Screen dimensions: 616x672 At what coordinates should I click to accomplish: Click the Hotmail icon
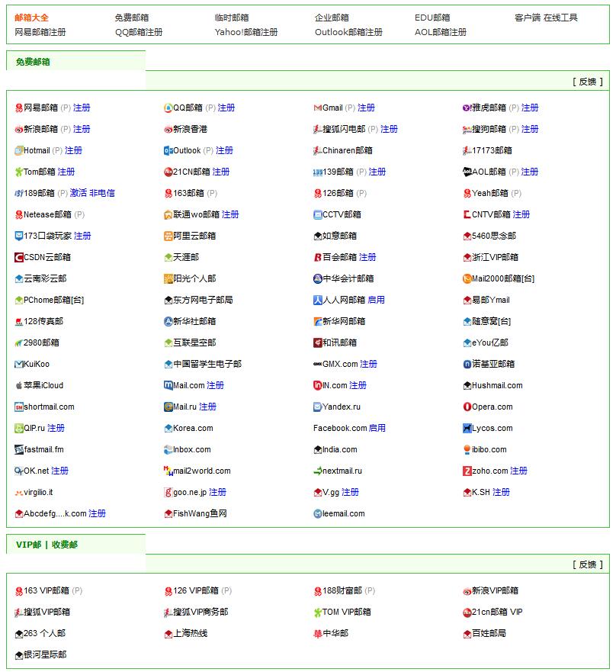[19, 151]
